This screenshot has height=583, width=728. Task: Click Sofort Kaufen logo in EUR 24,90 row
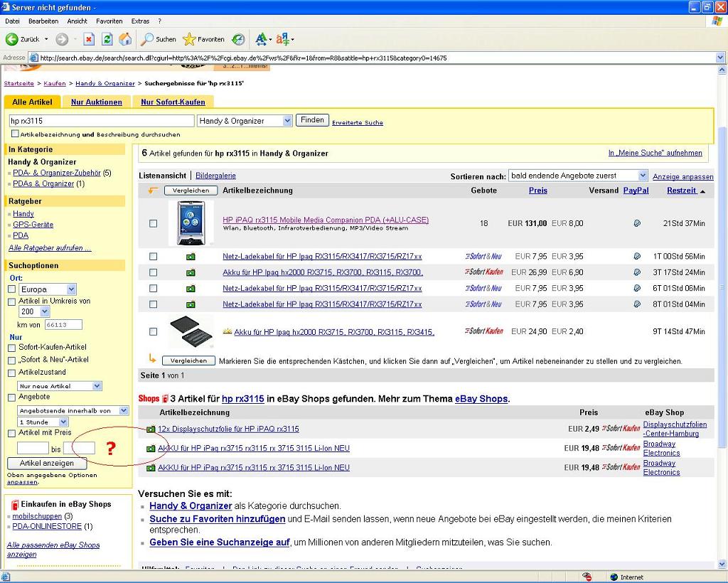[x=483, y=331]
